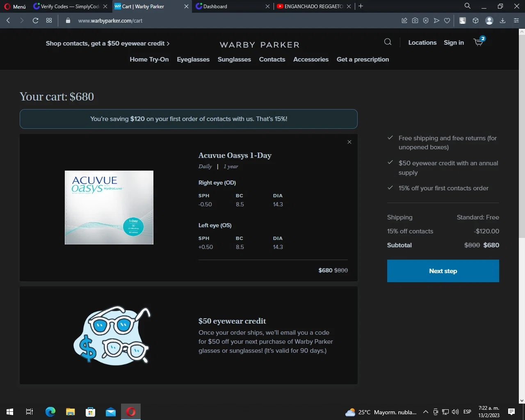Screen dimensions: 525x420
Task: Take a snapshot with the camera icon
Action: coord(415,21)
